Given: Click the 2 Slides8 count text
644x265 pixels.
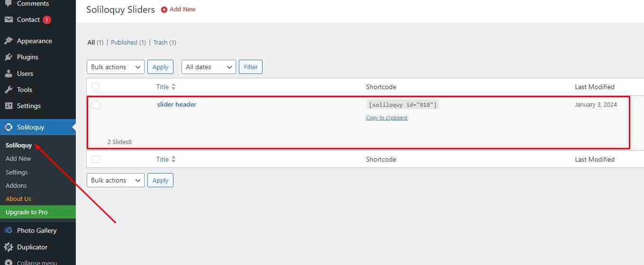Looking at the screenshot, I should tap(119, 142).
